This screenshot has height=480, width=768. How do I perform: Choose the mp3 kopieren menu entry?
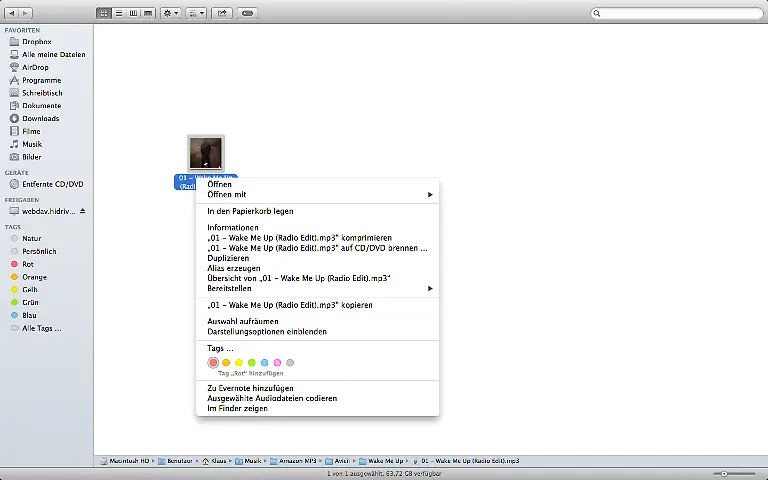pos(317,305)
